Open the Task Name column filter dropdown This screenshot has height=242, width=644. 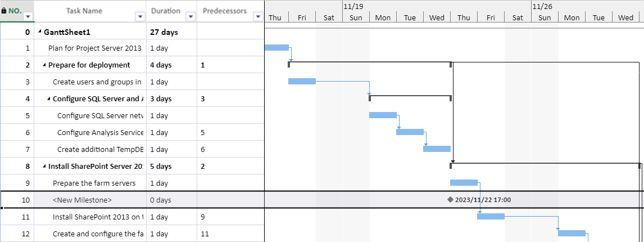coord(140,16)
